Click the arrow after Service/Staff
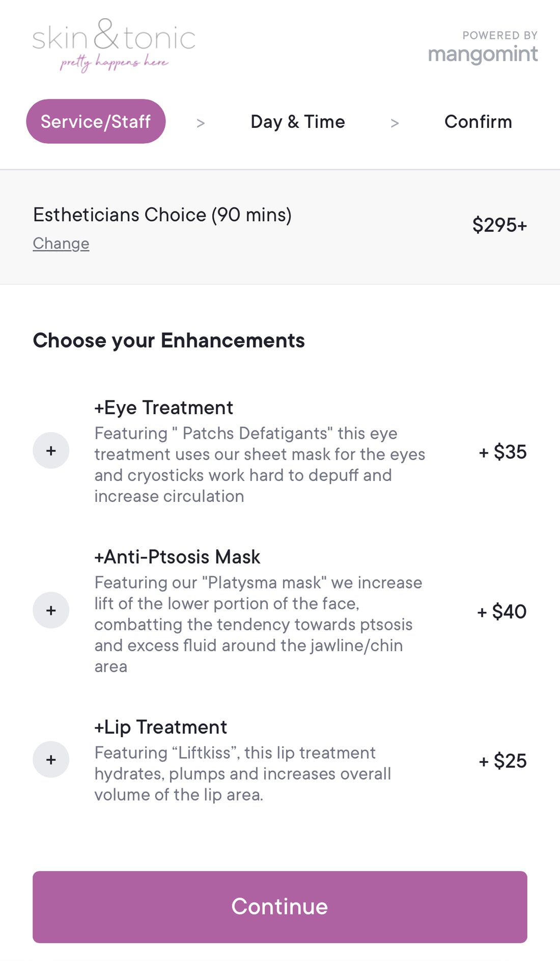The height and width of the screenshot is (961, 560). (x=201, y=123)
